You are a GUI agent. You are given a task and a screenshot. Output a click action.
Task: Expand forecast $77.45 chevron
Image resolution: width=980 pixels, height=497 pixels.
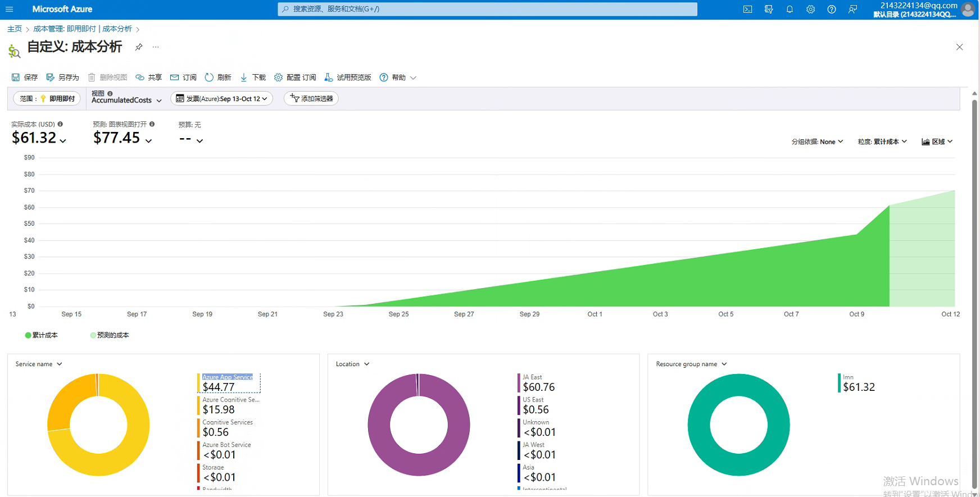pos(148,140)
